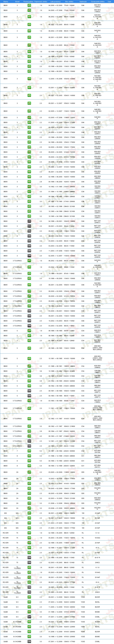Image resolution: width=114 pixels, height=644 pixels.
Task: Click the Lata produkcji column header
Action: [x=56, y=1]
